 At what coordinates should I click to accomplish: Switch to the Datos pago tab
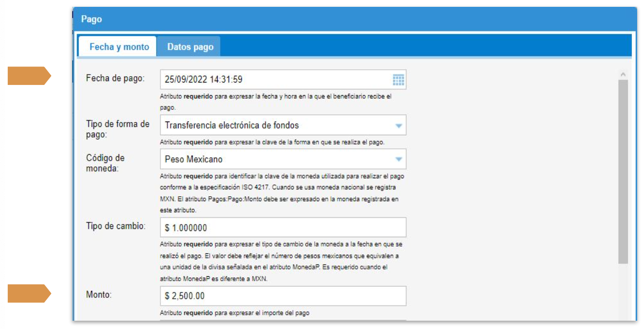[x=190, y=47]
